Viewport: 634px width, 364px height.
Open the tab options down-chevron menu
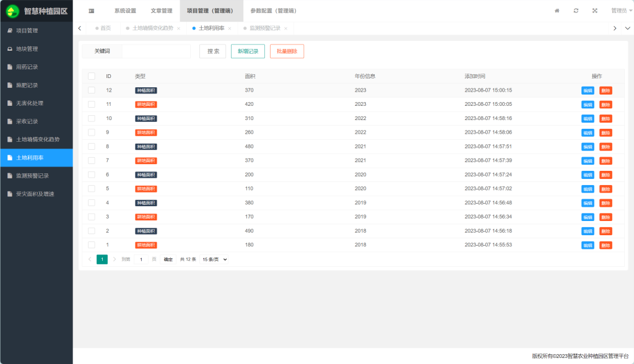click(627, 28)
